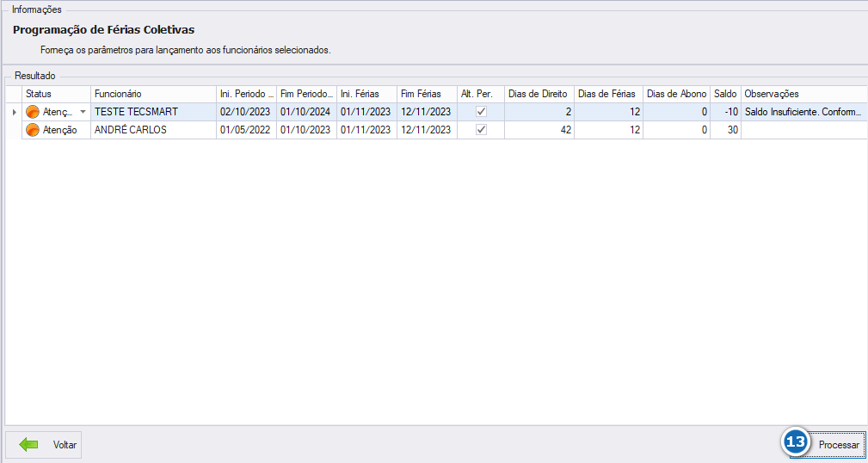Click the green back arrow icon

click(28, 444)
